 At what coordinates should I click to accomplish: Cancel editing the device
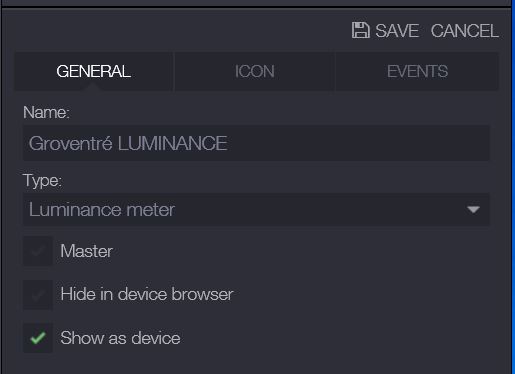point(465,31)
